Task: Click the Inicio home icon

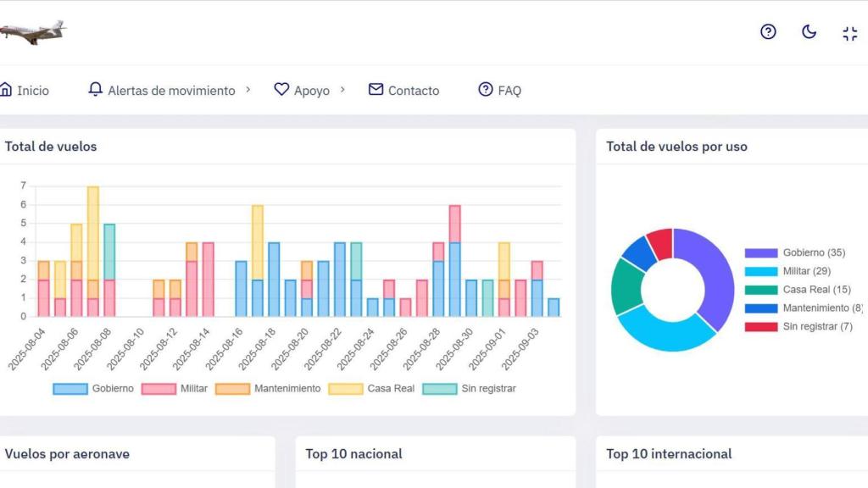Action: pyautogui.click(x=6, y=90)
